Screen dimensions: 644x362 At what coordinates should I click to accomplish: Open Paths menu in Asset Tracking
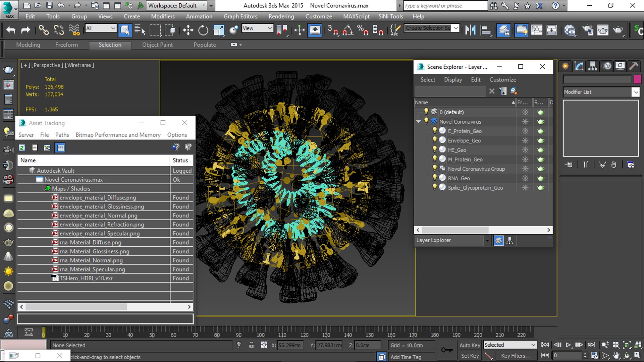click(x=62, y=135)
